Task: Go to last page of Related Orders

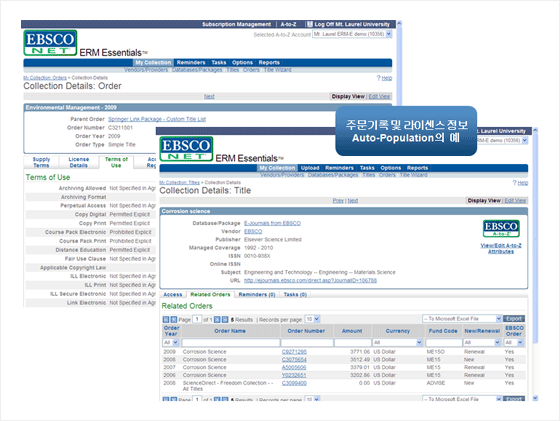Action: (x=225, y=320)
